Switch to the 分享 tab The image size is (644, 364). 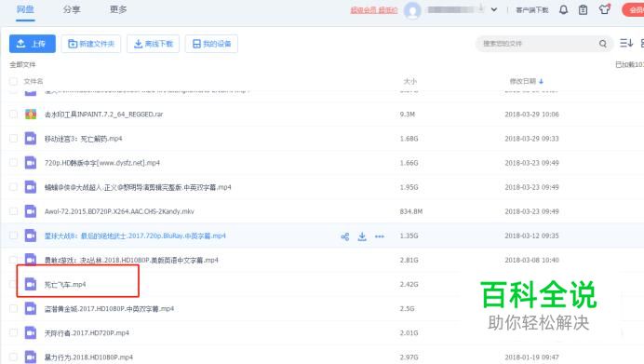(x=72, y=9)
